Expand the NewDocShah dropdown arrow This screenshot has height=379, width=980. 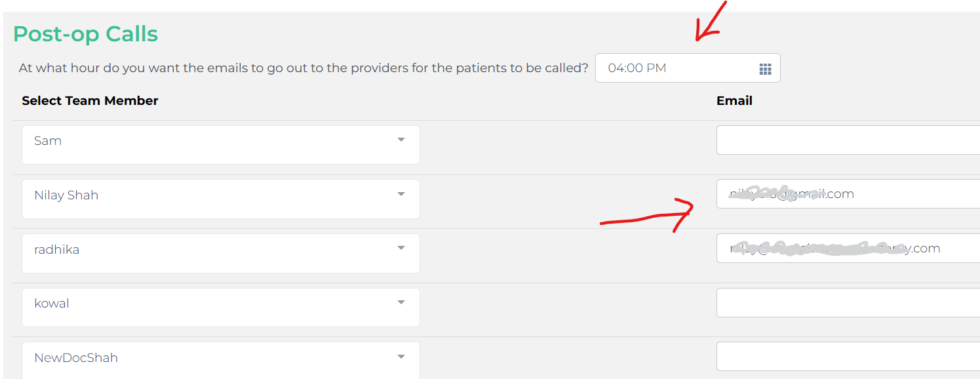(401, 357)
